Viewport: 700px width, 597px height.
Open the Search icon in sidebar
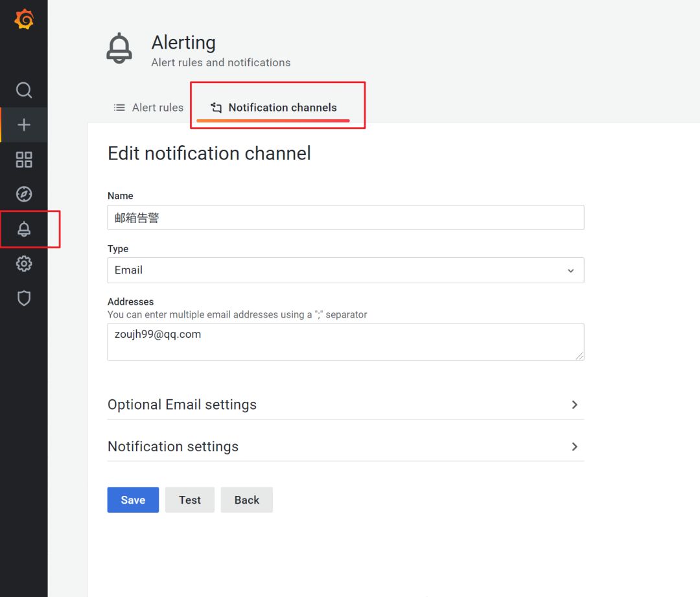[x=24, y=90]
